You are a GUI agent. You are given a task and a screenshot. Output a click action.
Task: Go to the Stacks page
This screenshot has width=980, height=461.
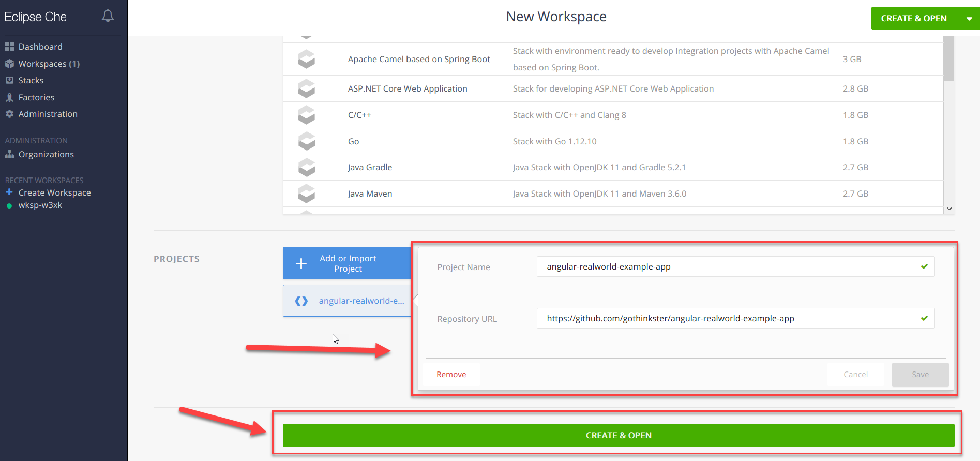[x=31, y=80]
